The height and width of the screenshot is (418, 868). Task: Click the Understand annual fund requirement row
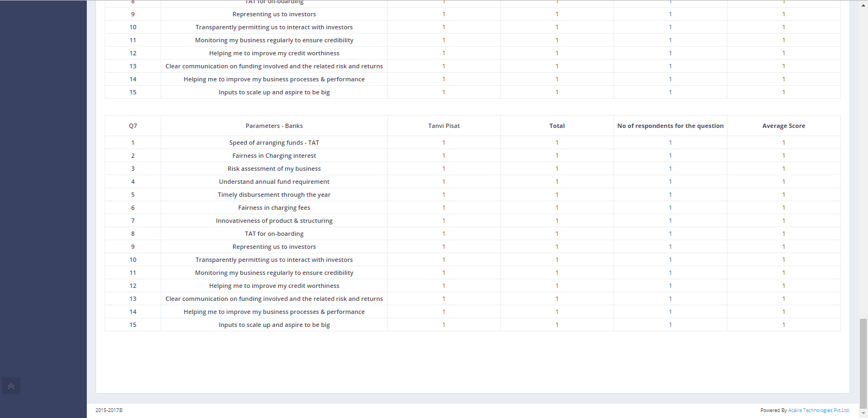(274, 182)
